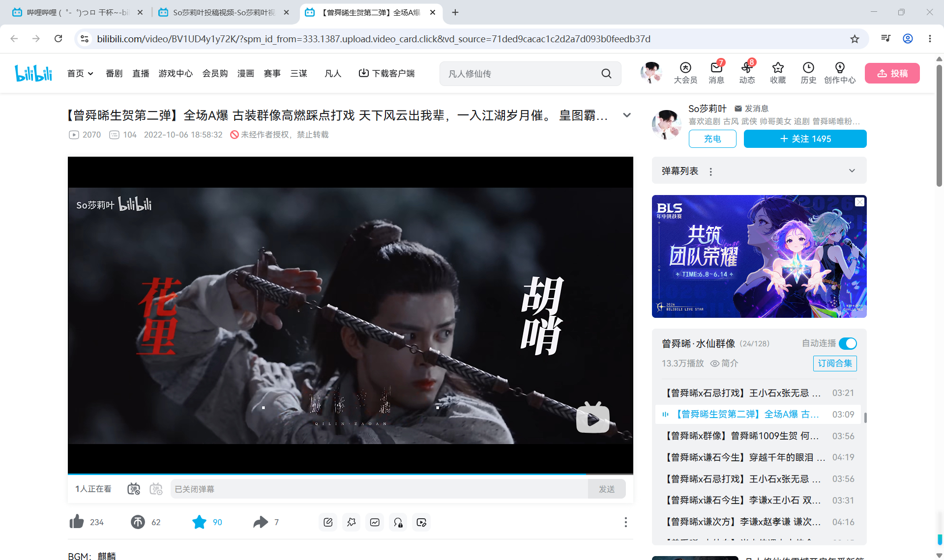Play the video using play button
Image resolution: width=944 pixels, height=560 pixels.
592,418
